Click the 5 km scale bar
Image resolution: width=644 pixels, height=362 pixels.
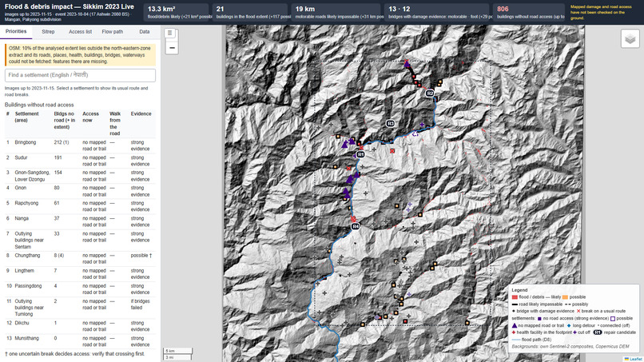click(178, 351)
